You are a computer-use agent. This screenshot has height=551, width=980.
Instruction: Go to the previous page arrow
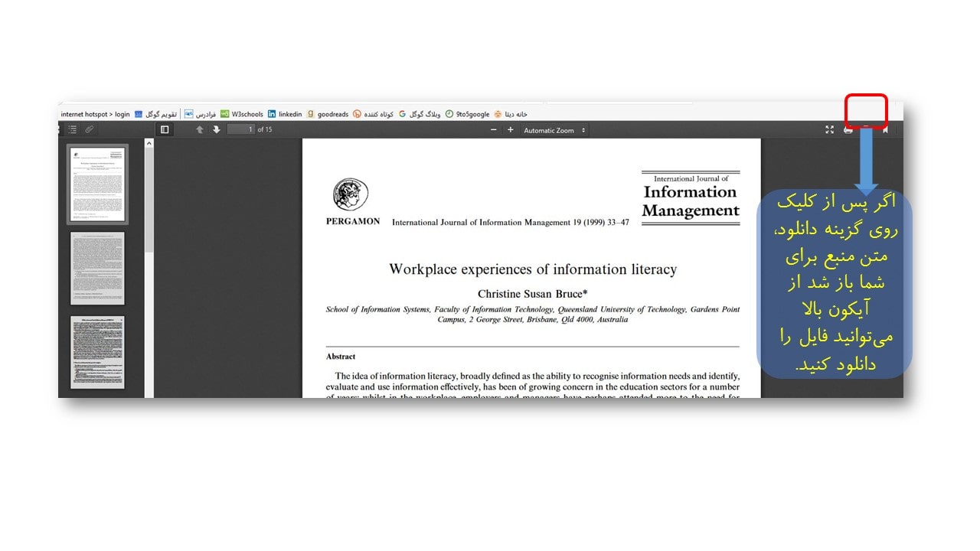pos(200,130)
